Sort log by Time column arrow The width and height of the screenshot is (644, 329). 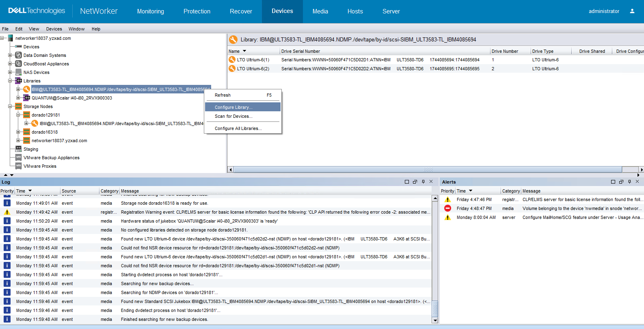pos(30,190)
